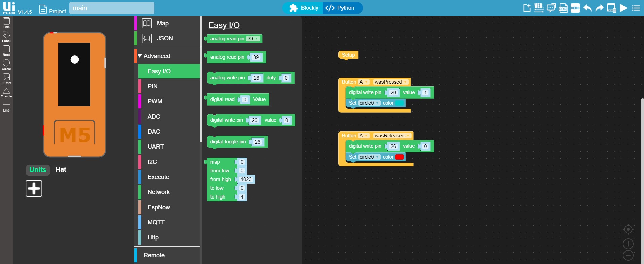Redo the last action
The image size is (644, 264).
(600, 8)
